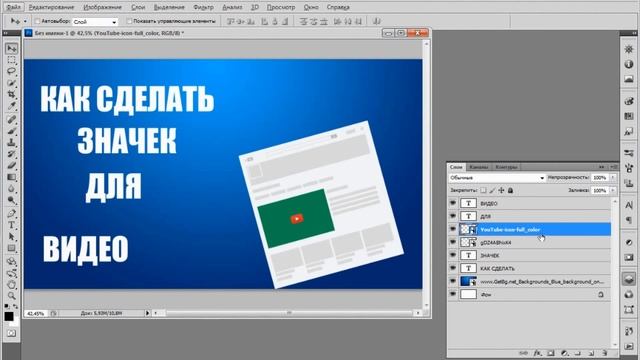Click the document horizontal scrollbar

point(289,313)
